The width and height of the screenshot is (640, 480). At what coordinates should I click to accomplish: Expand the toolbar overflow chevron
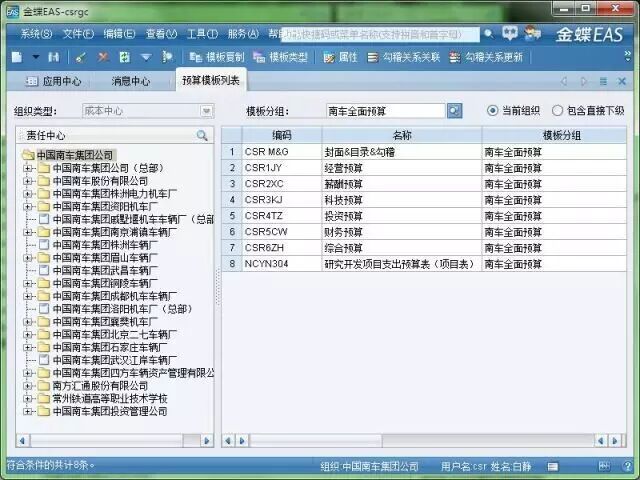(x=628, y=56)
